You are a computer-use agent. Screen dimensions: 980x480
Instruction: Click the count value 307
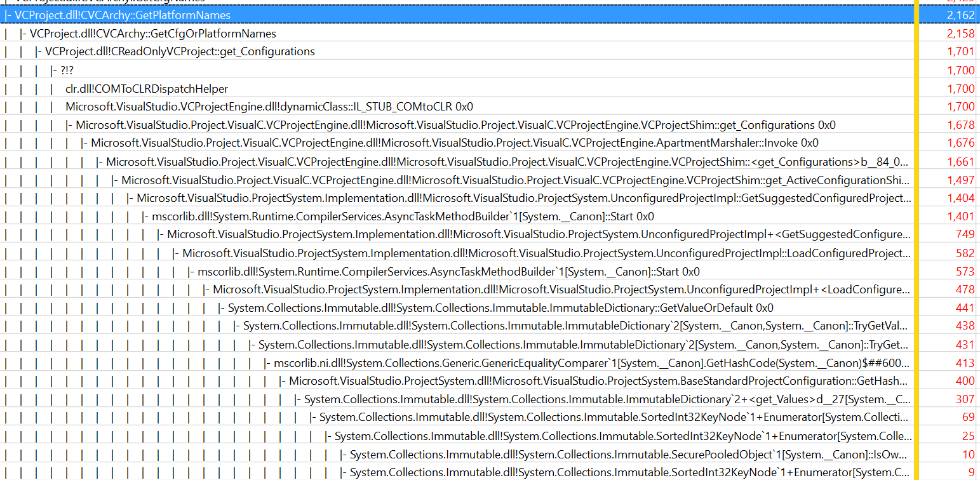[x=965, y=399]
